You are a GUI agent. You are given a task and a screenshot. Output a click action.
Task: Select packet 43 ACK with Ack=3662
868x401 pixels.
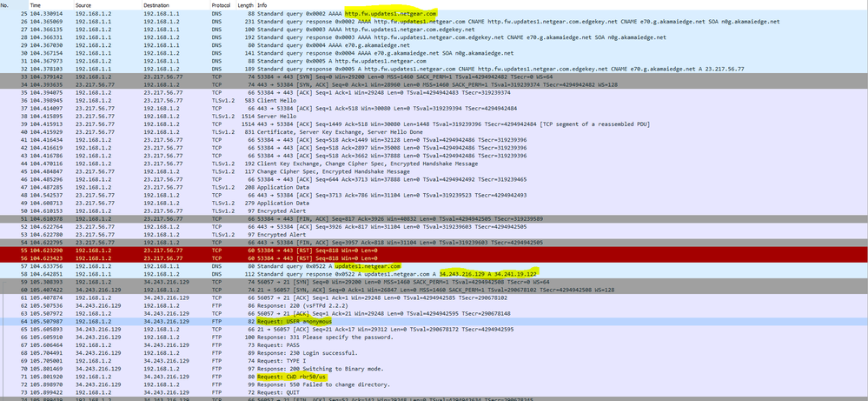[434, 157]
